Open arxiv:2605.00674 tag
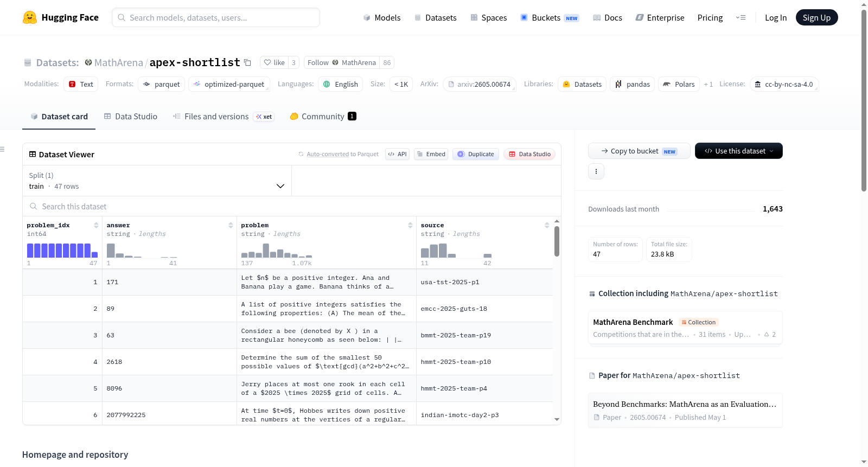This screenshot has height=467, width=868. 479,84
